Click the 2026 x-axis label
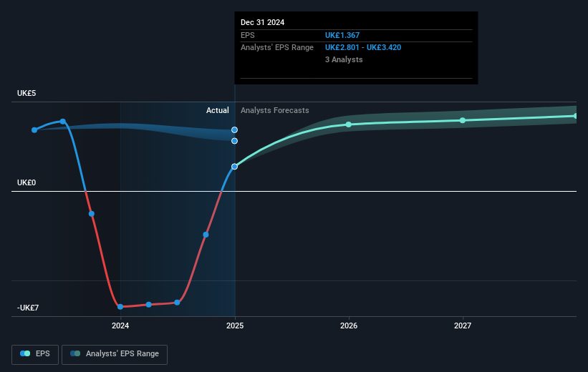Screen dimensions: 588x372 (349, 325)
